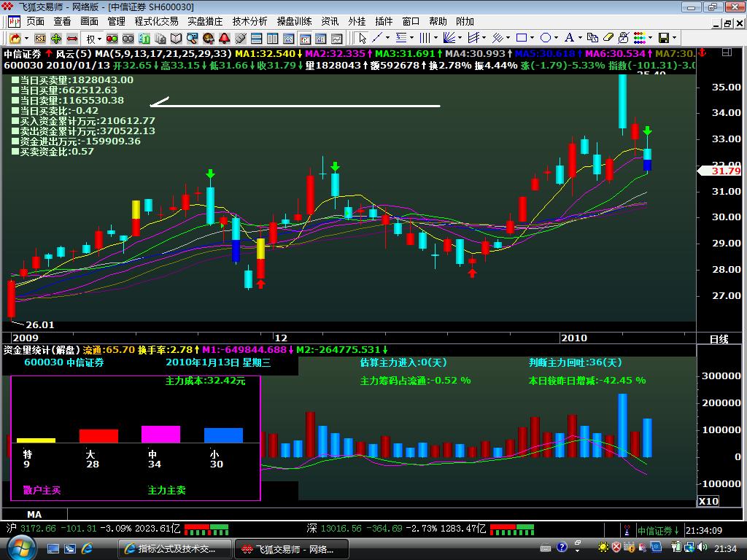Select the arrow pointer tool
Viewport: 747px width, 560px height.
(362, 38)
